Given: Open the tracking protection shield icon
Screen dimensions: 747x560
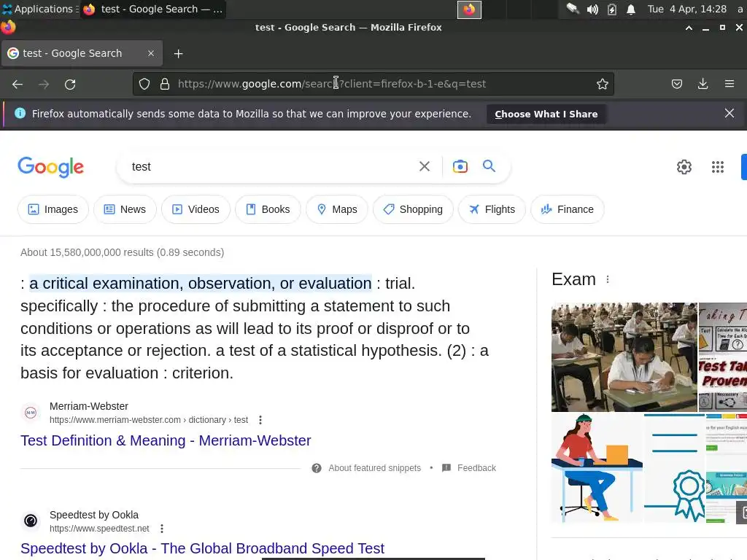Looking at the screenshot, I should [x=144, y=85].
